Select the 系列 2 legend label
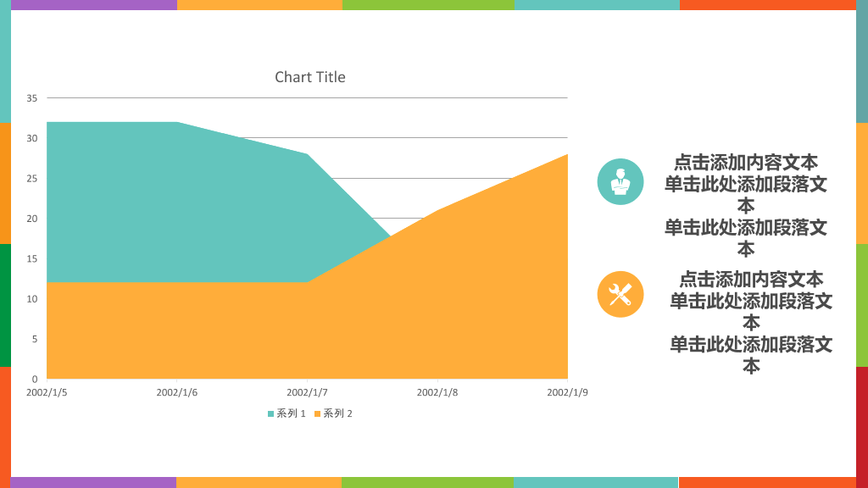This screenshot has height=488, width=868. (x=337, y=413)
